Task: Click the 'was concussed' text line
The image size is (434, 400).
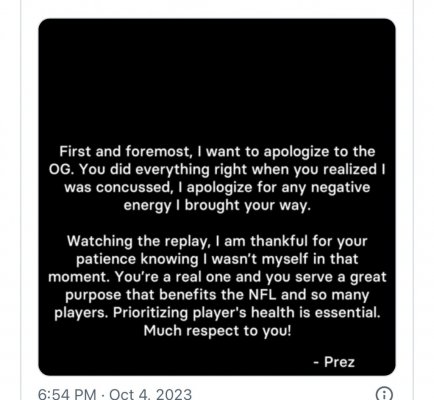Action: [x=118, y=187]
